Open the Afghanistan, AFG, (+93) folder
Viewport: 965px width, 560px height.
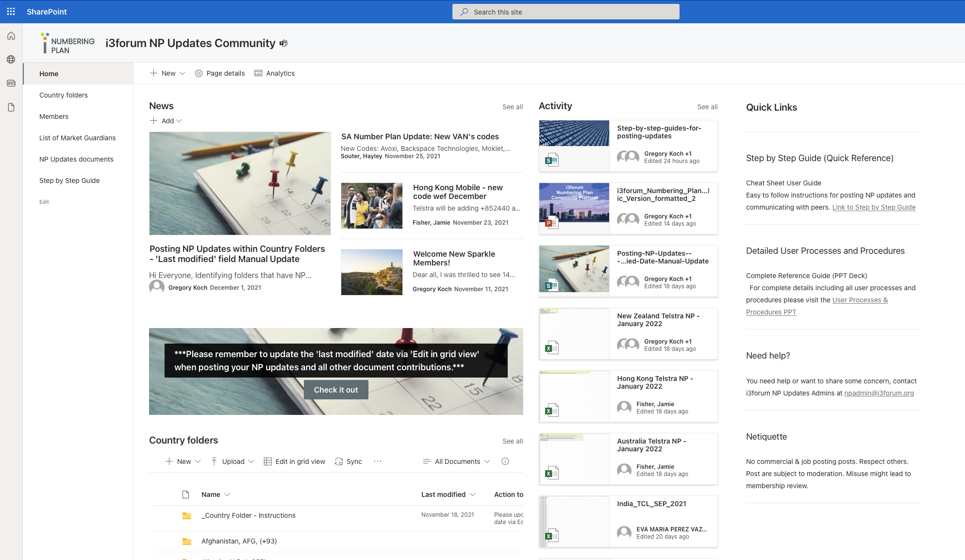pos(239,541)
